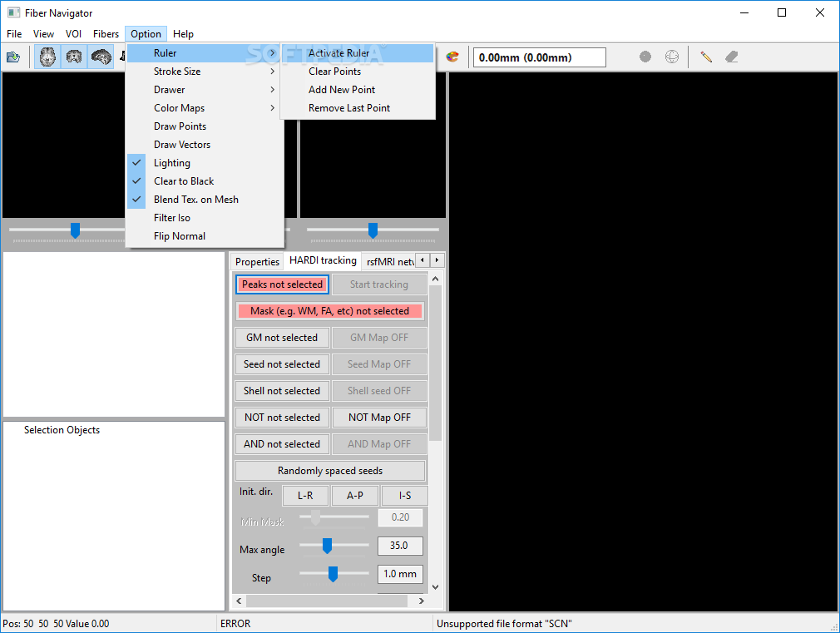
Task: Click horizontal scrollbar right arrow
Action: 422,601
